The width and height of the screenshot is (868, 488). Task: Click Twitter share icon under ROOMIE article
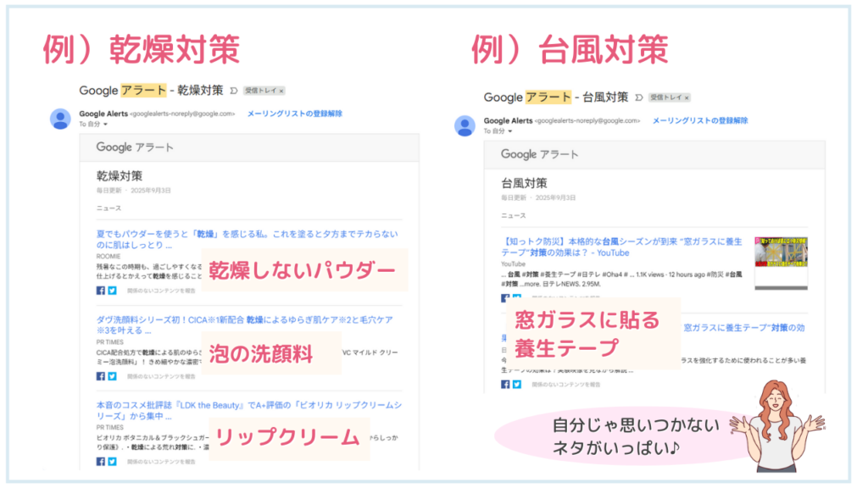coord(113,291)
